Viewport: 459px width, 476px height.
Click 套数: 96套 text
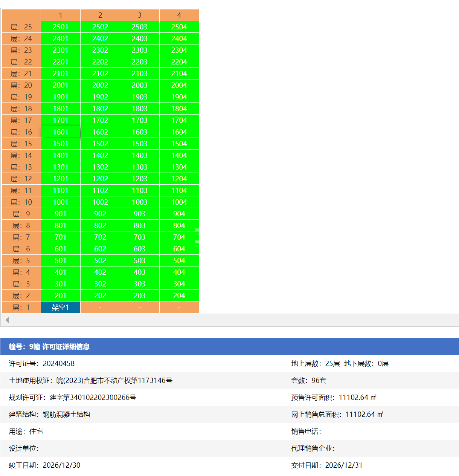click(309, 381)
